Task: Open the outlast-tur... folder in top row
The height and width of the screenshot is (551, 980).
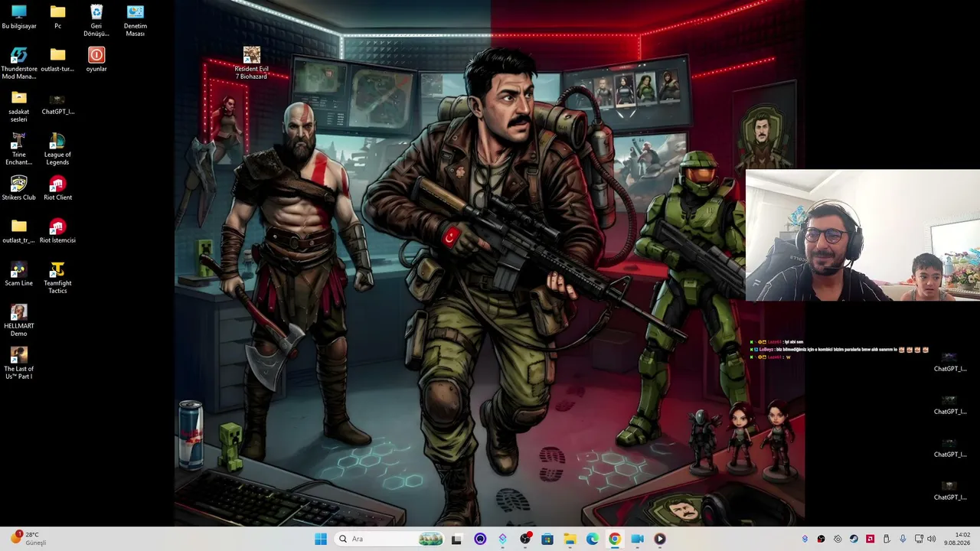Action: 57,60
